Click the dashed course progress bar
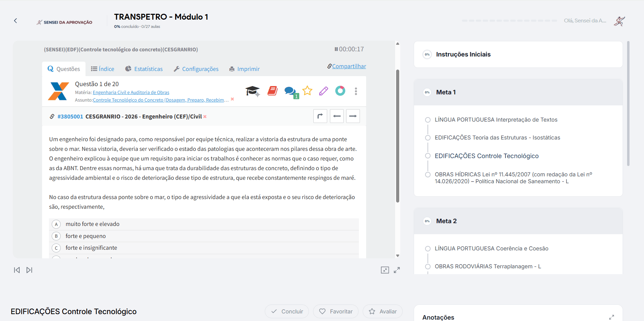The width and height of the screenshot is (644, 321). [510, 21]
